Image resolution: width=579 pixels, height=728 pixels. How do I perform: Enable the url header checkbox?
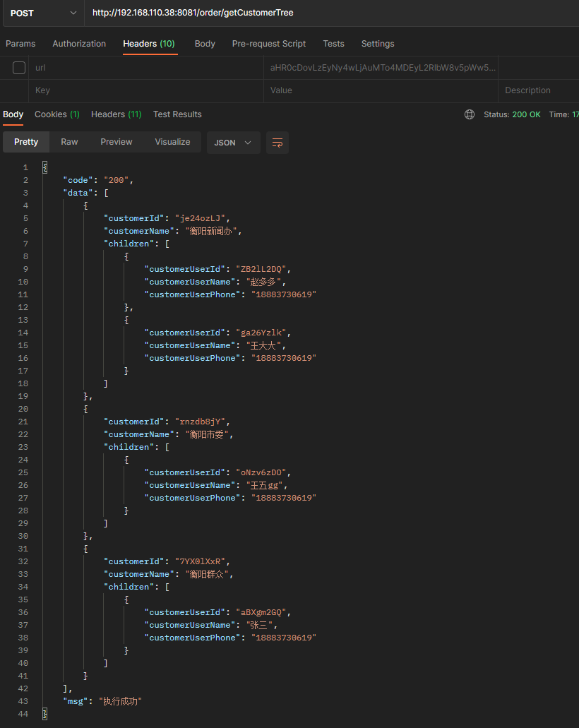(19, 68)
